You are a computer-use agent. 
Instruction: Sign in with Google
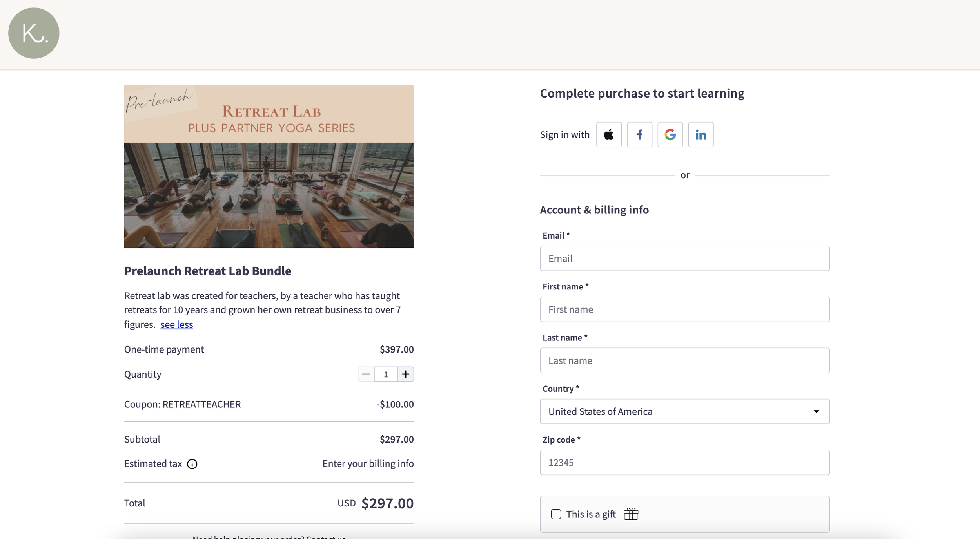[670, 135]
